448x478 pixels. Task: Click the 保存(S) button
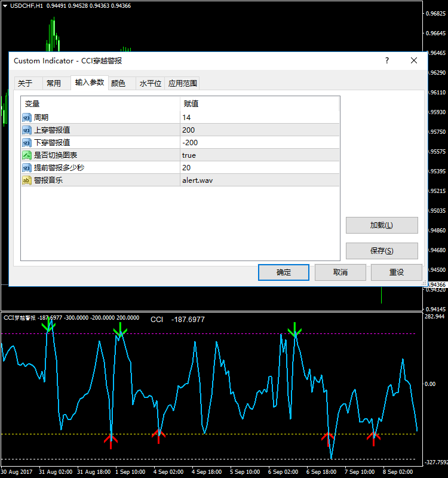coord(382,251)
